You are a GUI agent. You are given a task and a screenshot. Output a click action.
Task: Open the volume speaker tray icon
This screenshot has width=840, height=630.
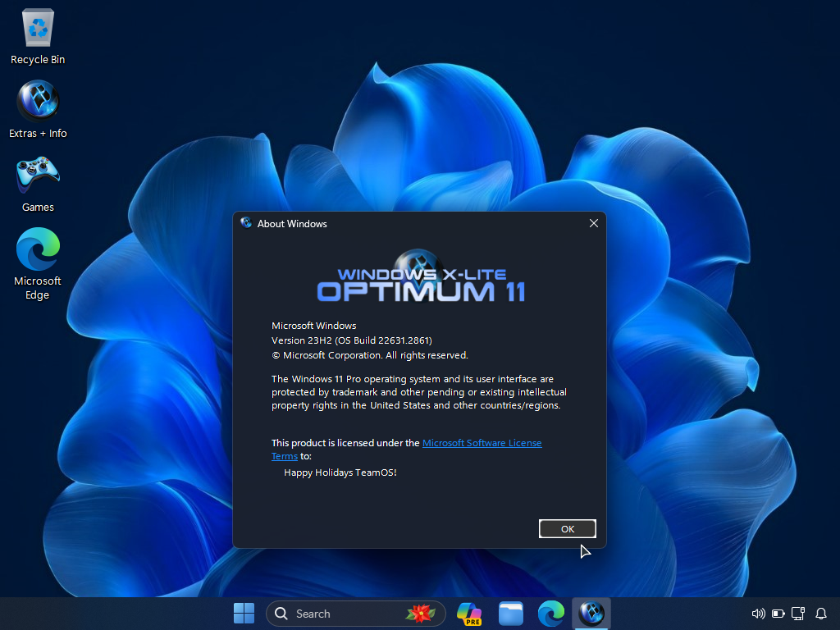click(758, 614)
